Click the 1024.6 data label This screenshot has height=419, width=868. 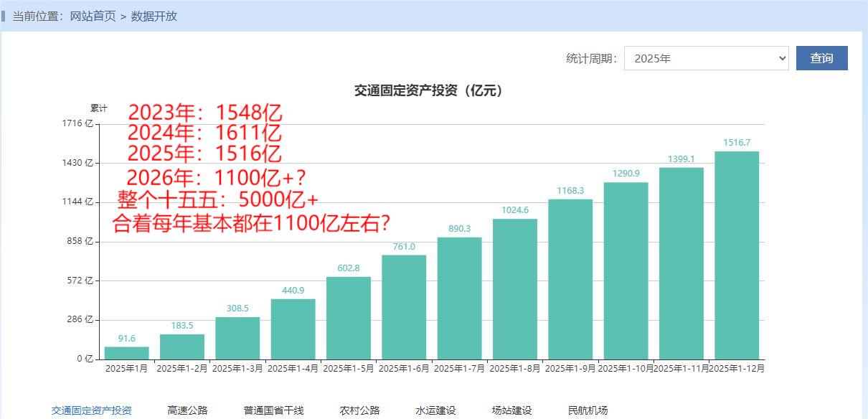pyautogui.click(x=515, y=210)
